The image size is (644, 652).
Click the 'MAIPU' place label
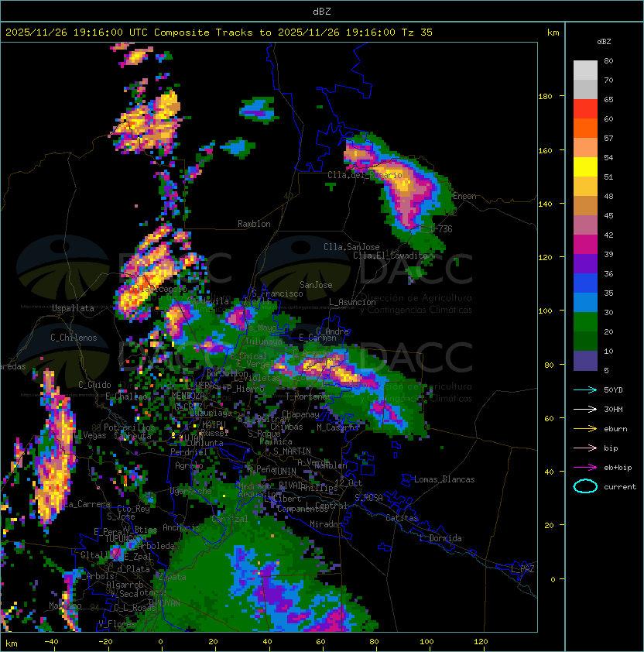(214, 424)
